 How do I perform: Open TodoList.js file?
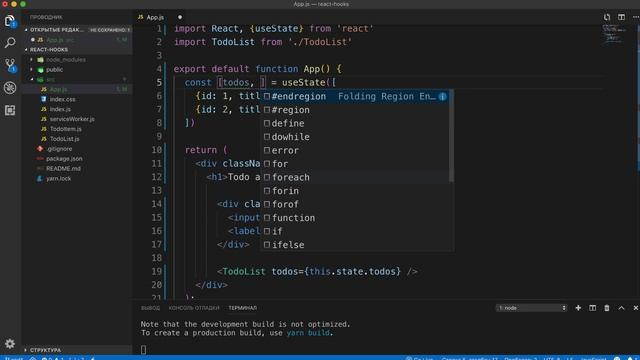pos(78,139)
